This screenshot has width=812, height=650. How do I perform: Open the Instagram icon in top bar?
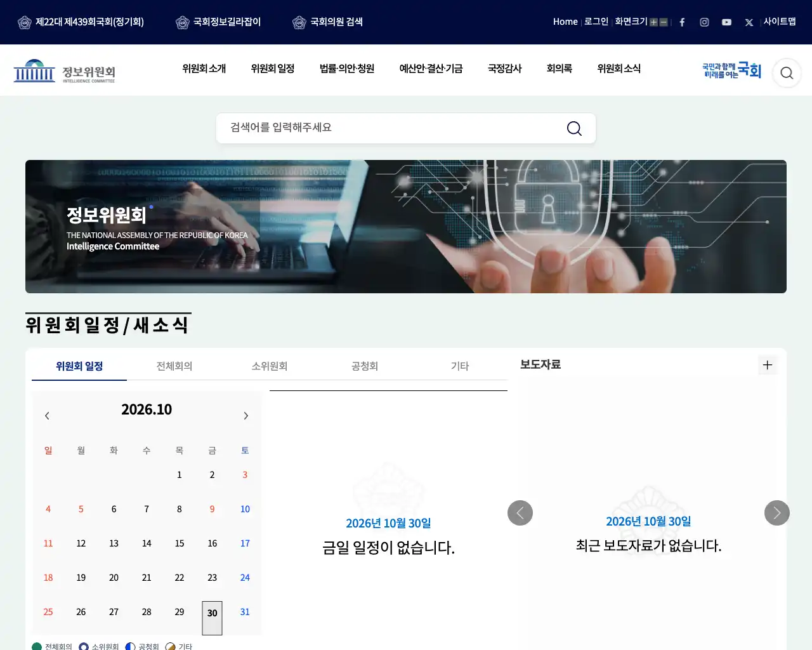point(704,22)
